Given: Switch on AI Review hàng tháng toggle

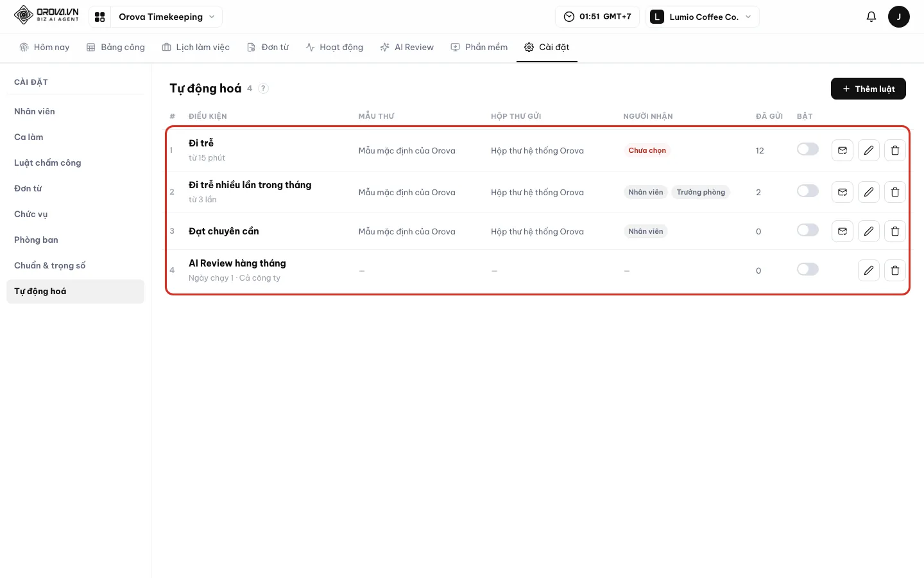Looking at the screenshot, I should coord(808,269).
